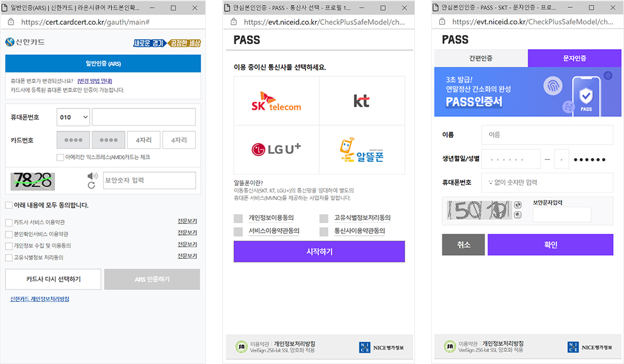Focus the 보안숫자 입력 field

tap(149, 180)
